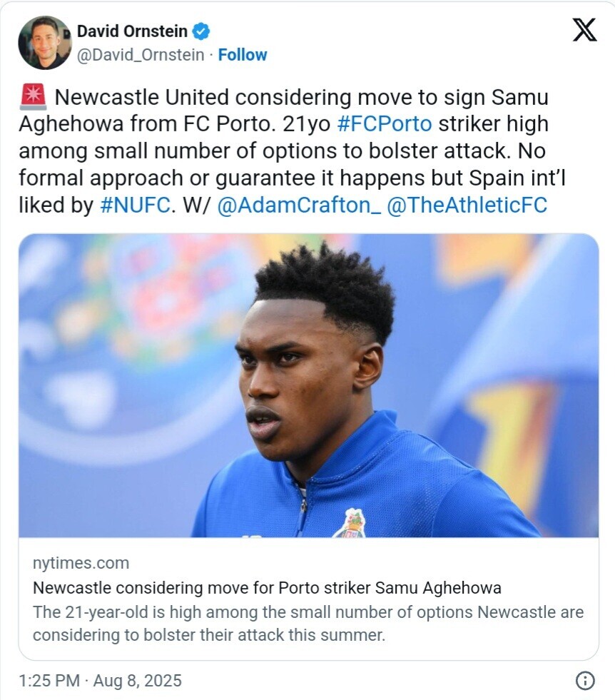Click the article description about 21-year-old
The image size is (615, 700).
(308, 623)
